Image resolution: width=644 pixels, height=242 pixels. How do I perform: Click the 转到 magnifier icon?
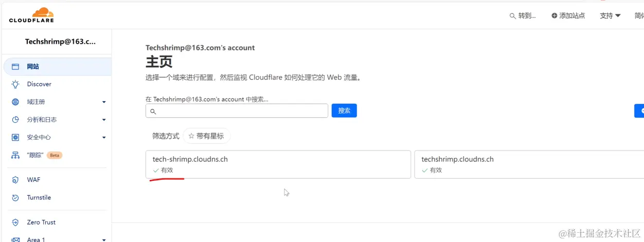pos(512,16)
